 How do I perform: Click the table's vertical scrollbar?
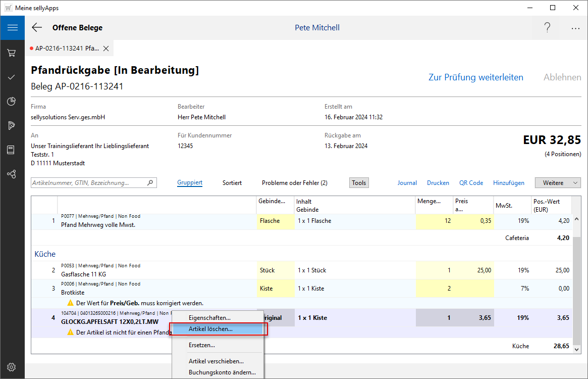tap(577, 288)
